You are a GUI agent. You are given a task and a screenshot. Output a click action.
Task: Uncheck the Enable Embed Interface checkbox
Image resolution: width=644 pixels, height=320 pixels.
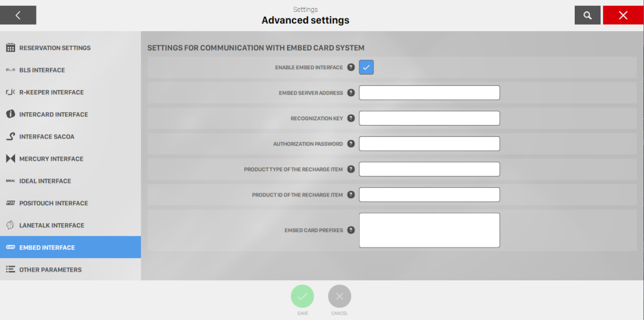[366, 68]
